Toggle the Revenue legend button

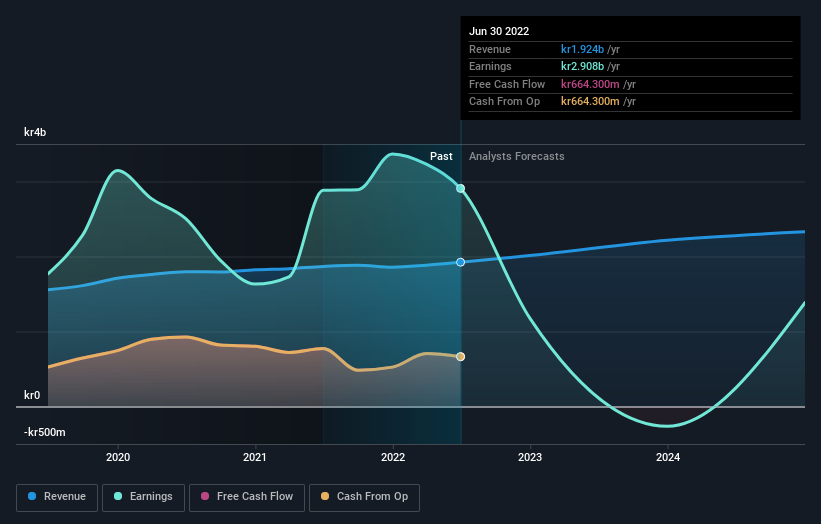[57, 497]
